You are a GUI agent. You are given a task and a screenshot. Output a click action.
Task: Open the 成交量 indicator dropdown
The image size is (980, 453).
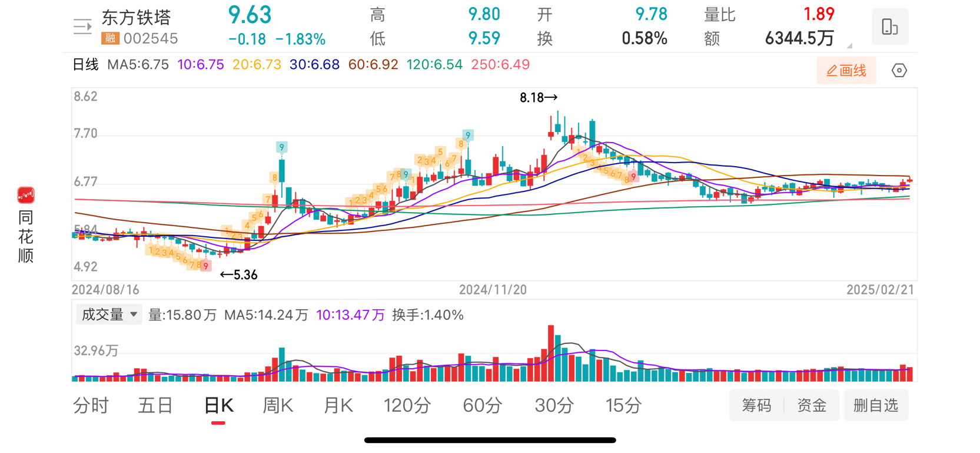109,315
